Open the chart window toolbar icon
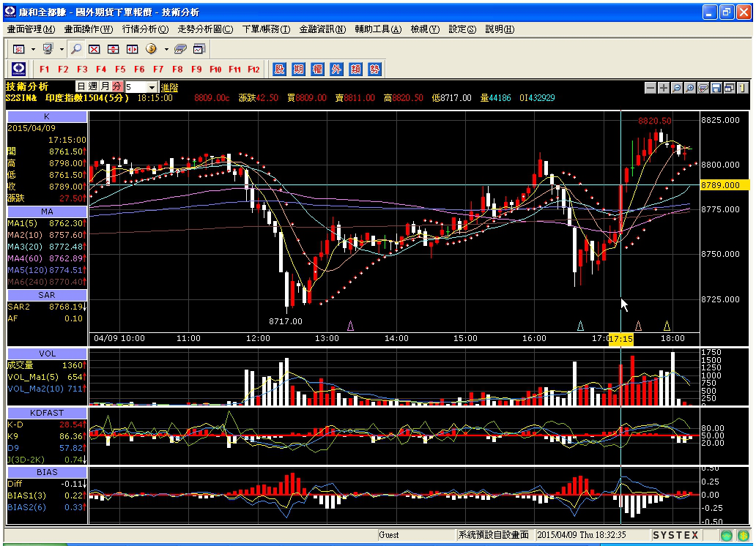 199,49
